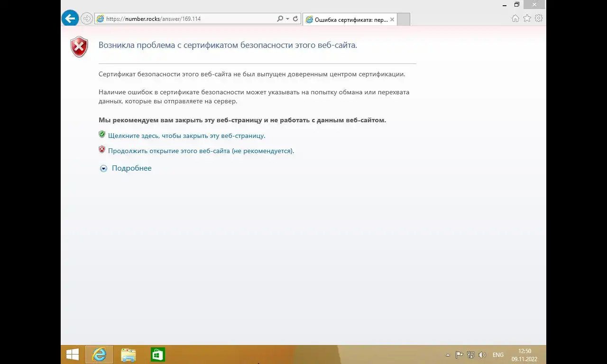
Task: Click the site identity icon in address bar
Action: [x=100, y=19]
